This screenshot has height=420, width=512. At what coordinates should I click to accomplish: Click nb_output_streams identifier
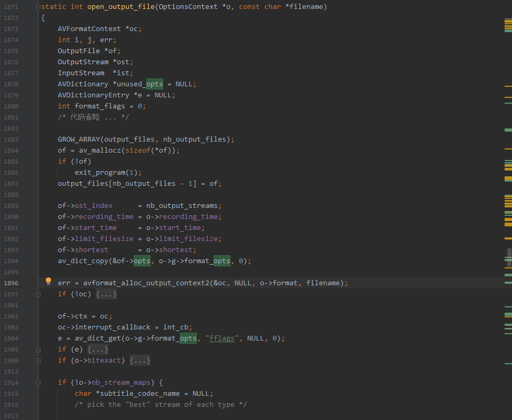[182, 206]
